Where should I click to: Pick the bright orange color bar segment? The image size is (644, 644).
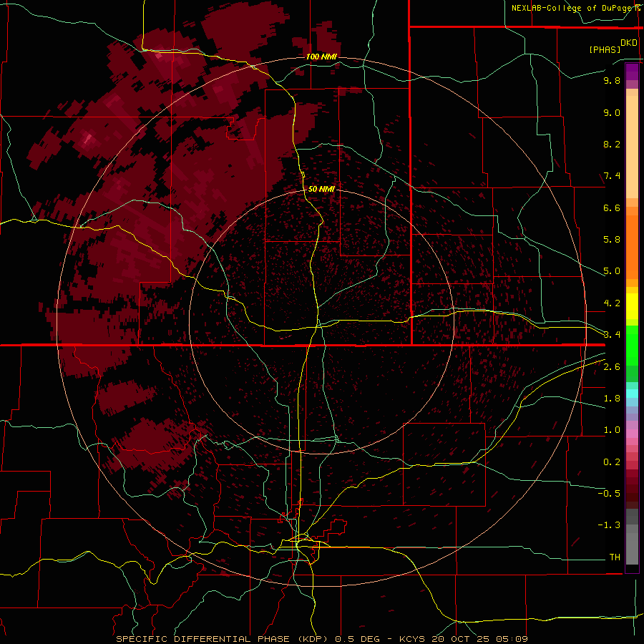pyautogui.click(x=632, y=248)
